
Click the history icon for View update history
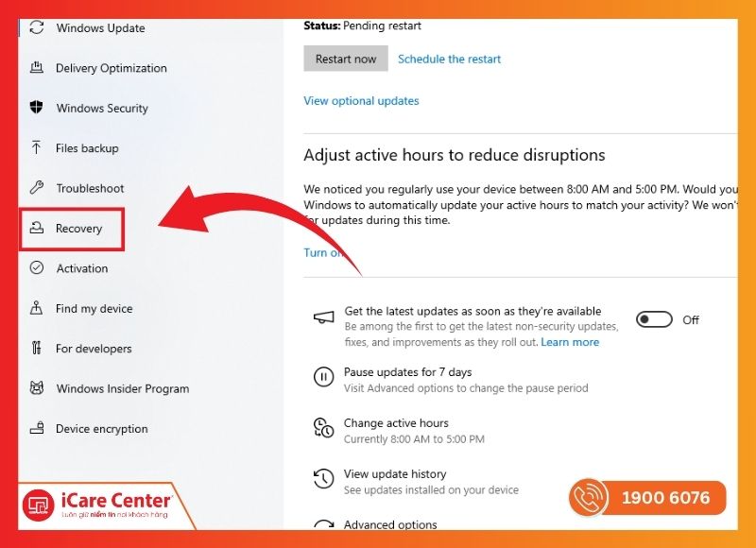click(x=323, y=479)
